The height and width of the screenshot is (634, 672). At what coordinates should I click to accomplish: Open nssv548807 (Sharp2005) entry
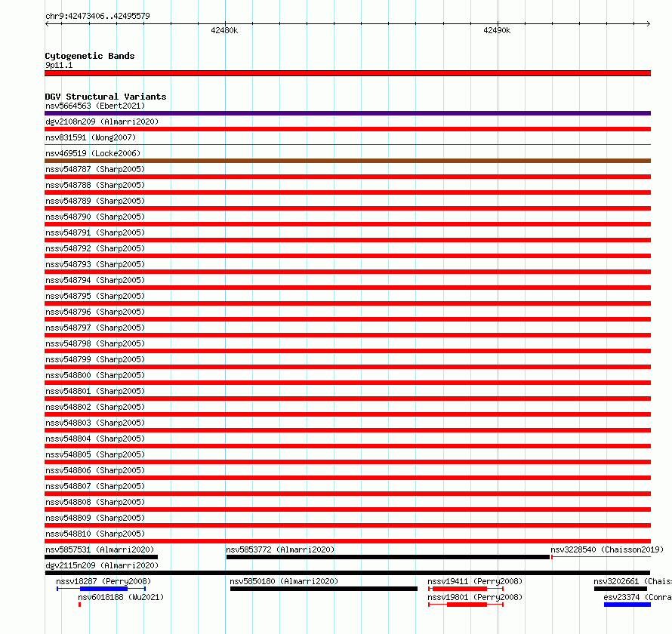[x=95, y=486]
